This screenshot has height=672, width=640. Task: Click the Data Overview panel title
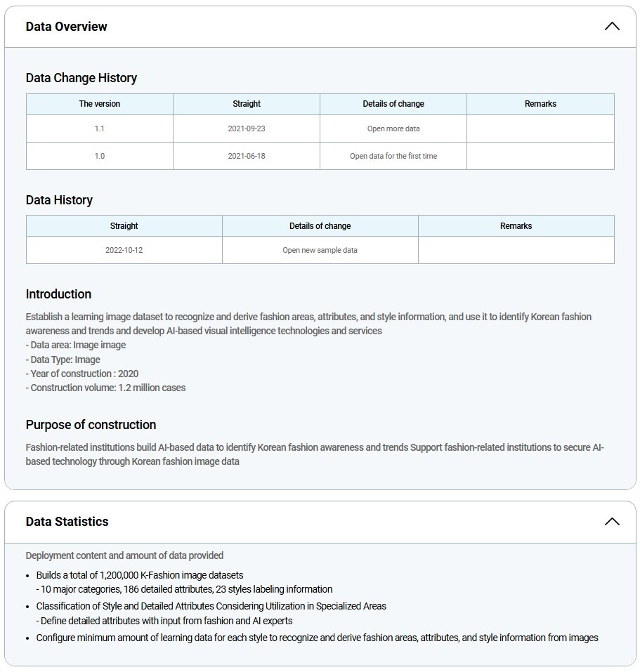click(67, 27)
